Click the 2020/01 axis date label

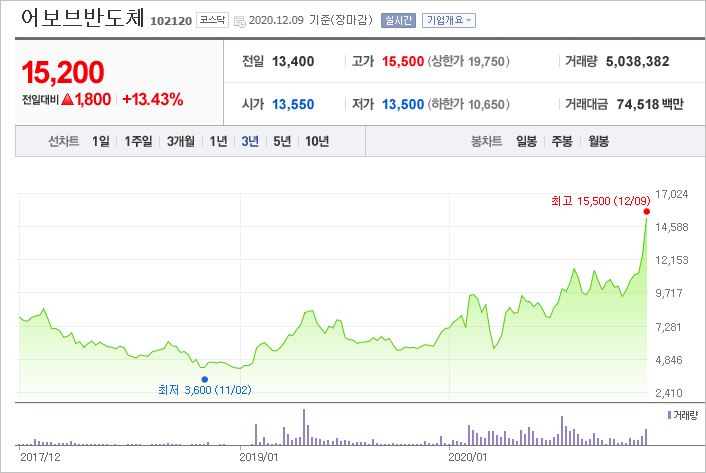(x=468, y=457)
